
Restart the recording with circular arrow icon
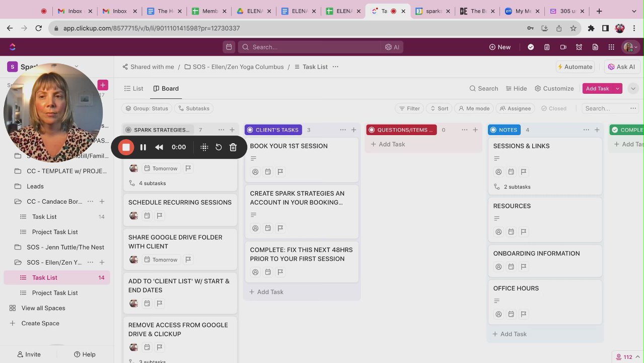219,147
